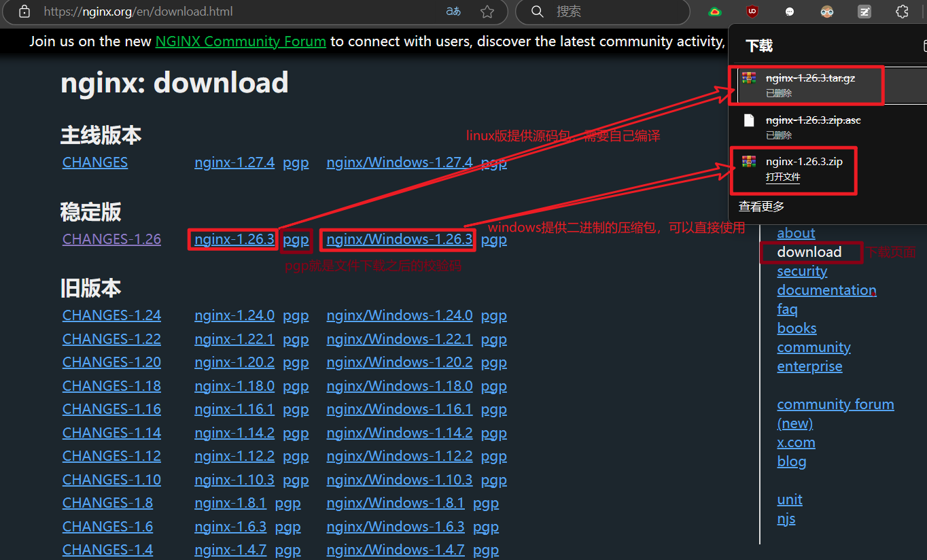Screen dimensions: 927x560
Task: Open the gray square extension icon
Action: pos(864,12)
